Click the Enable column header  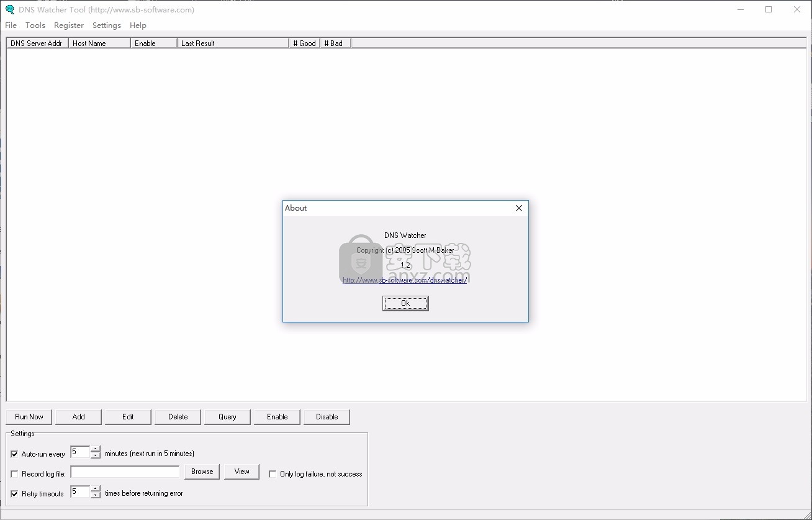tap(153, 43)
